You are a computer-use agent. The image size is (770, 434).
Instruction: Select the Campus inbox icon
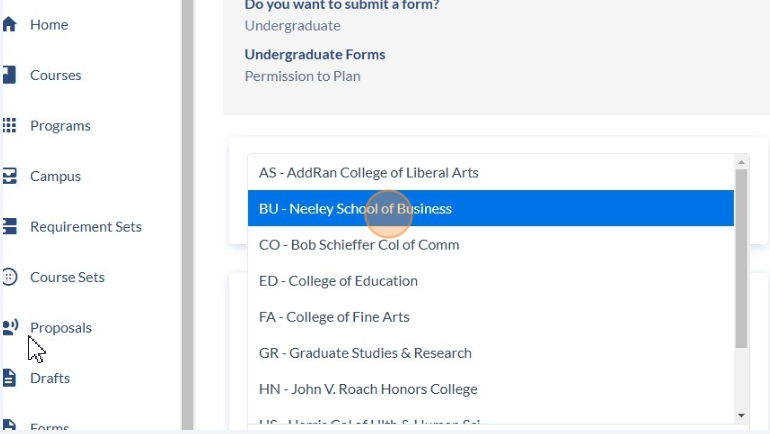[9, 176]
